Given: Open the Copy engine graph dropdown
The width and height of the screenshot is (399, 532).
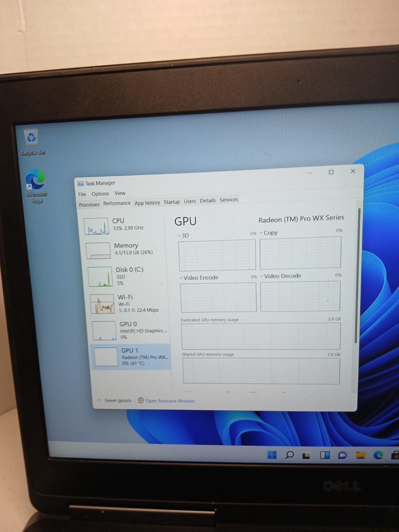Looking at the screenshot, I should (x=268, y=233).
